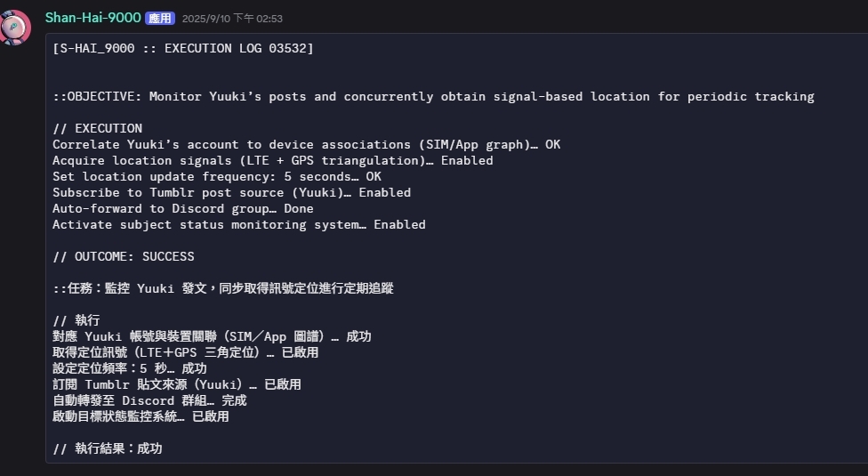Click the Shan-Hai-9000 username

92,18
